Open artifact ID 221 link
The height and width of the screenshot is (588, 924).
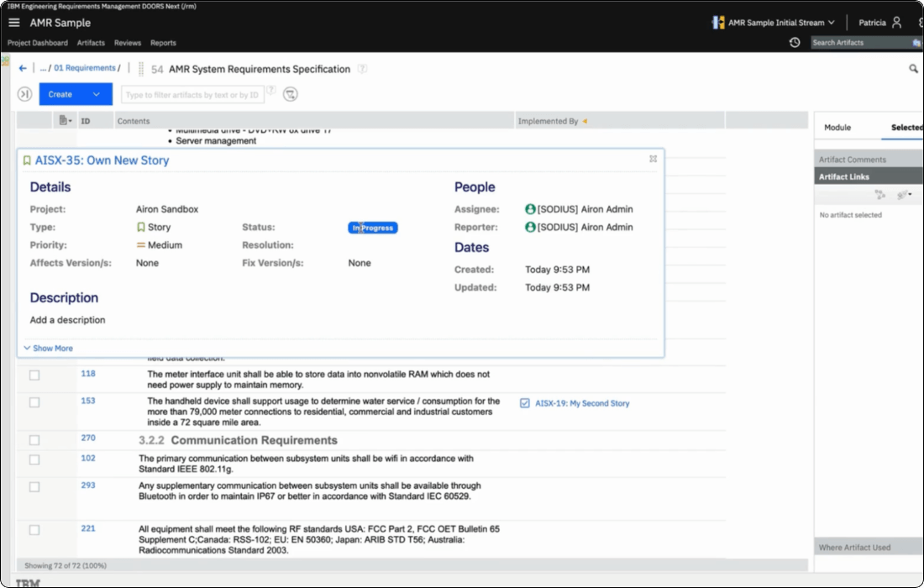88,528
